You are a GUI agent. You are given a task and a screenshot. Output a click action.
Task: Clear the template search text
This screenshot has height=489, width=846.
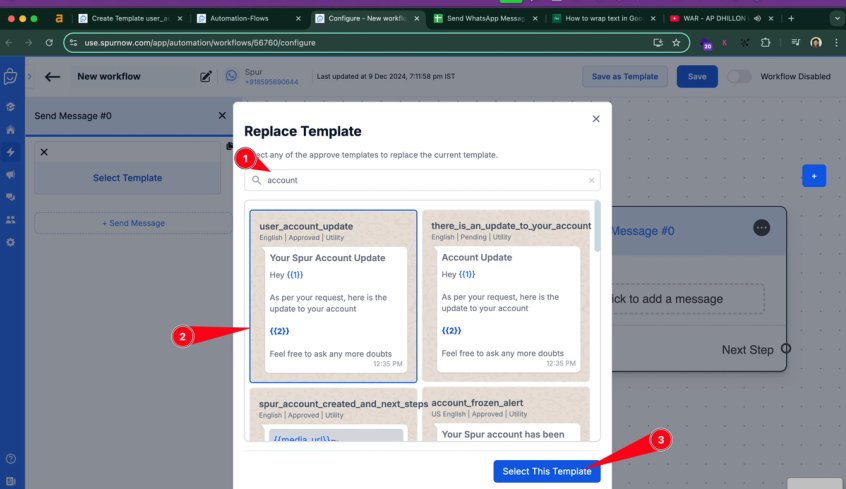591,180
